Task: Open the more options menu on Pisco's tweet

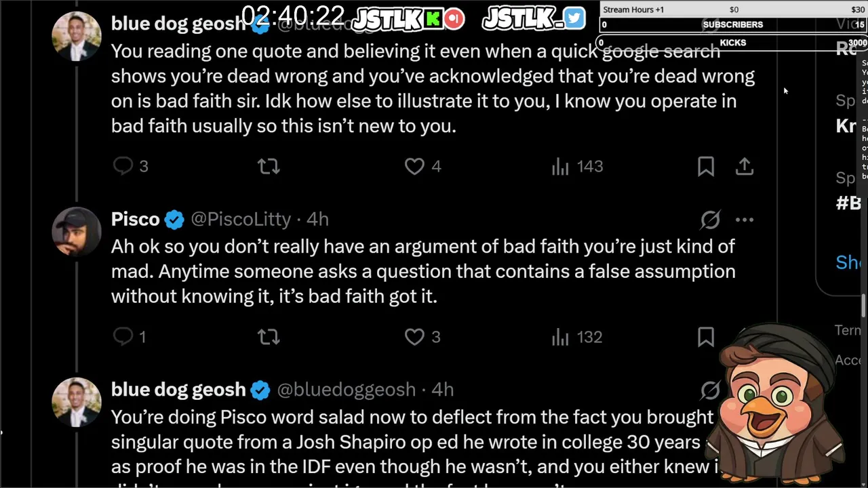Action: tap(745, 220)
